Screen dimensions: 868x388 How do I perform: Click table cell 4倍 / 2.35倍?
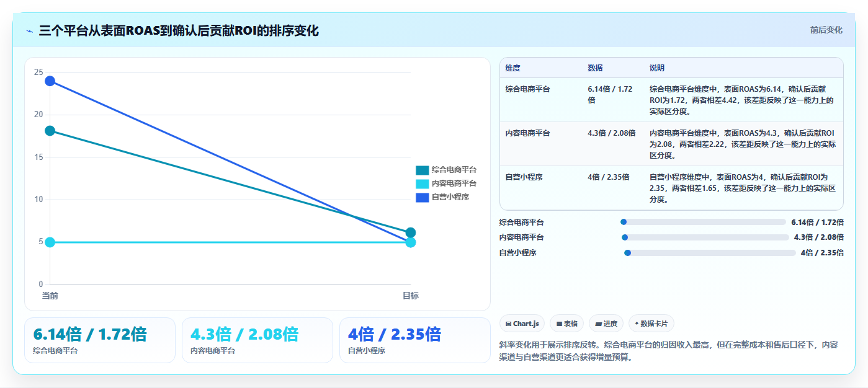pyautogui.click(x=608, y=177)
